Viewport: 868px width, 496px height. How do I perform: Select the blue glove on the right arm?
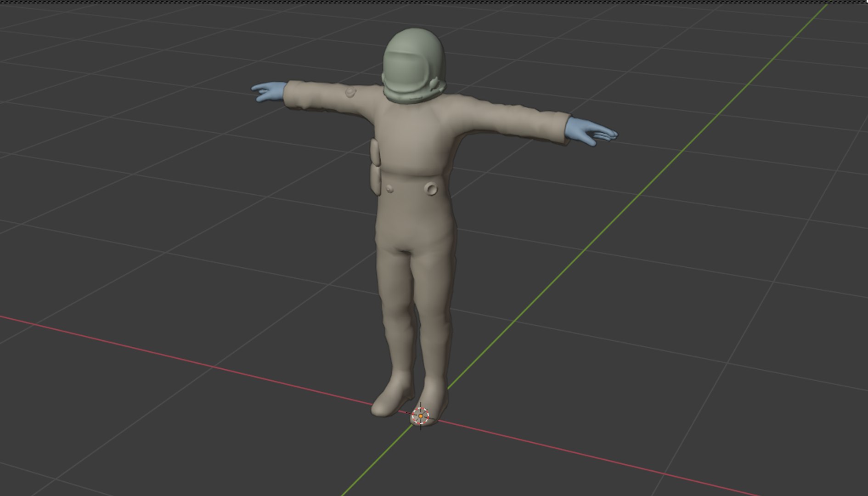tap(591, 131)
